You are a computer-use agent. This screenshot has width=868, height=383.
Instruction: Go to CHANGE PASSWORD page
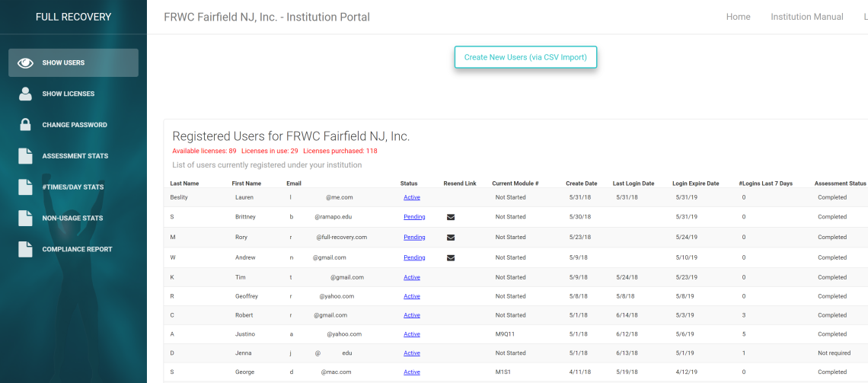(x=73, y=125)
